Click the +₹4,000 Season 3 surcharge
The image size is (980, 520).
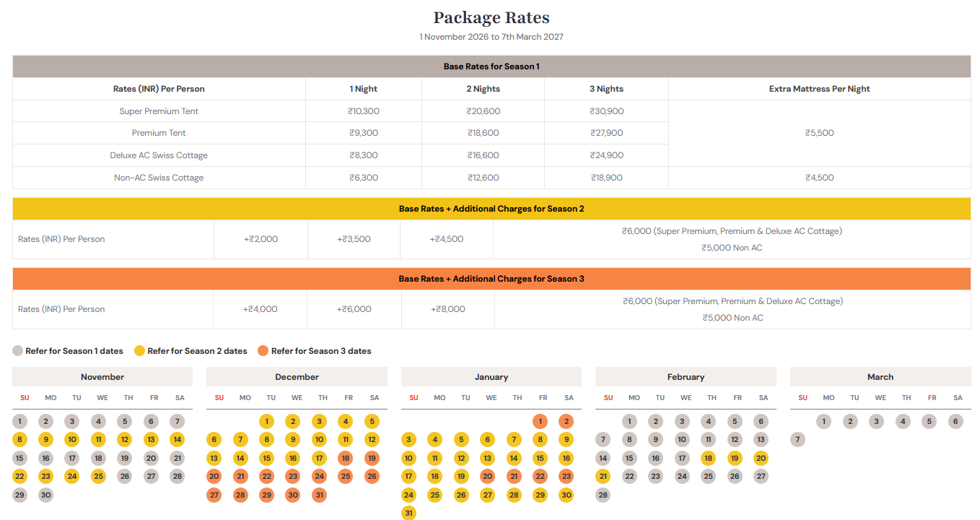[261, 309]
